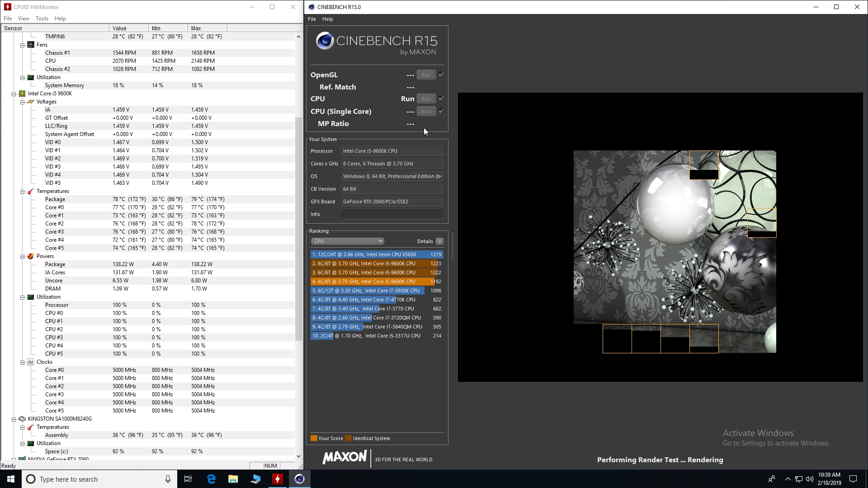Viewport: 868px width, 488px height.
Task: Collapse the Clocks node
Action: tap(22, 362)
